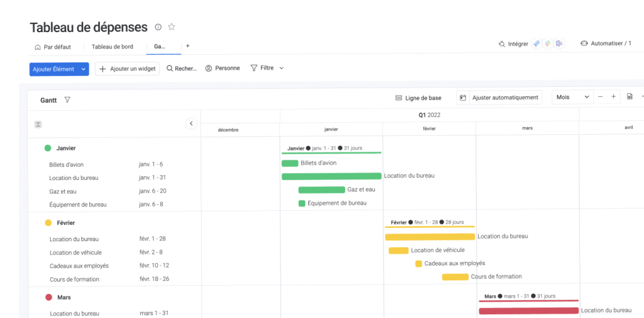The width and height of the screenshot is (644, 318).
Task: Toggle the Ligne de base option
Action: pos(418,98)
